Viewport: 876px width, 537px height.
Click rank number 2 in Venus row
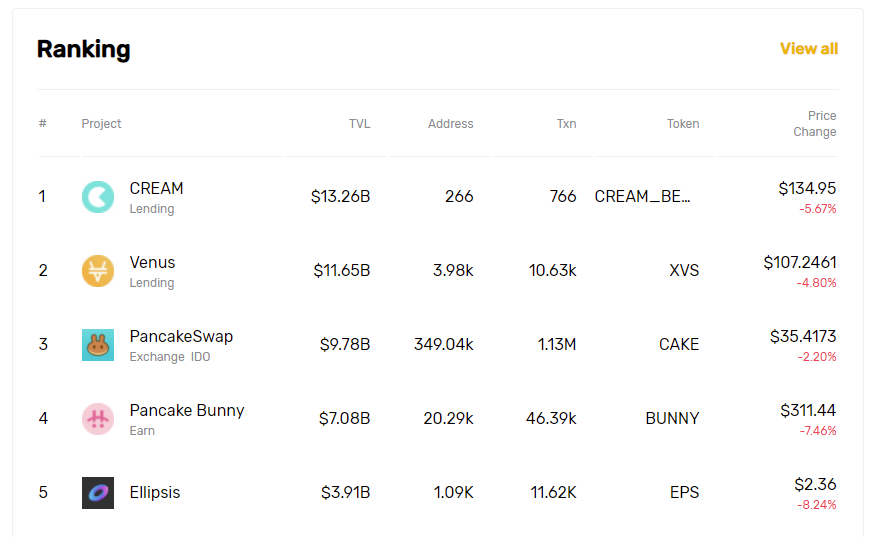pos(43,270)
